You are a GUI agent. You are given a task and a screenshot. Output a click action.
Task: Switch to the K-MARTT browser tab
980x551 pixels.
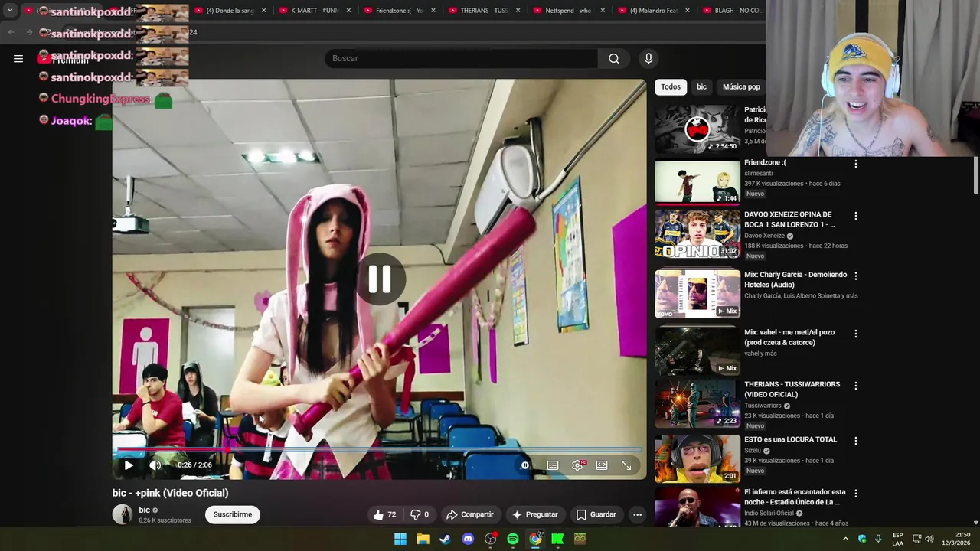tap(315, 11)
